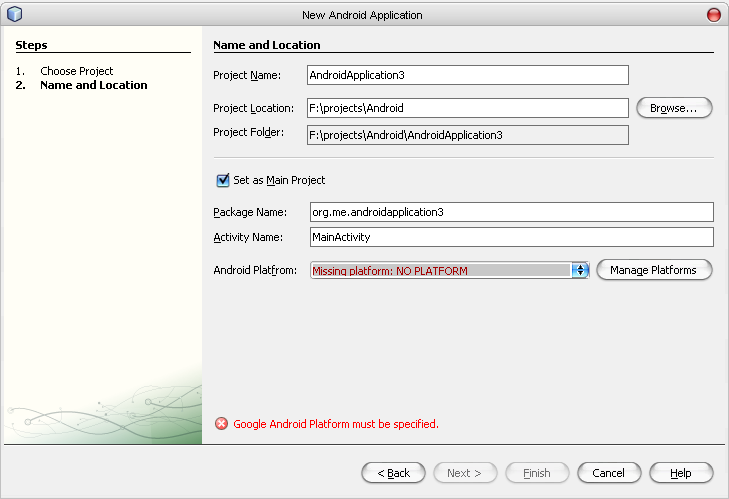The height and width of the screenshot is (499, 729).
Task: Toggle the Set as Main Project checkbox
Action: tap(223, 180)
